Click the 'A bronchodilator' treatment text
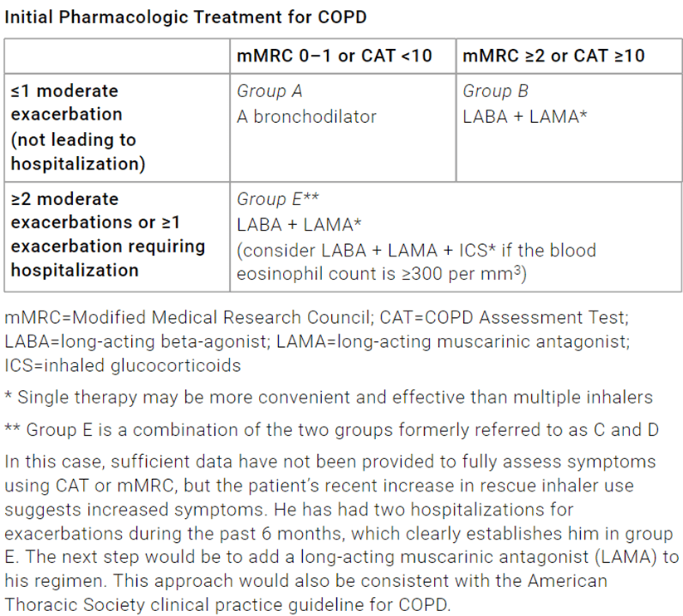The image size is (683, 616). 307,117
